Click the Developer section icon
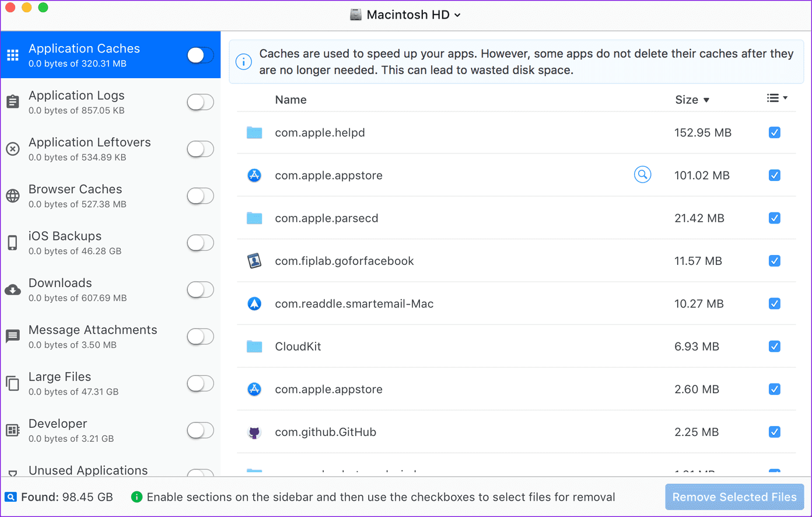The height and width of the screenshot is (517, 812). [x=13, y=430]
